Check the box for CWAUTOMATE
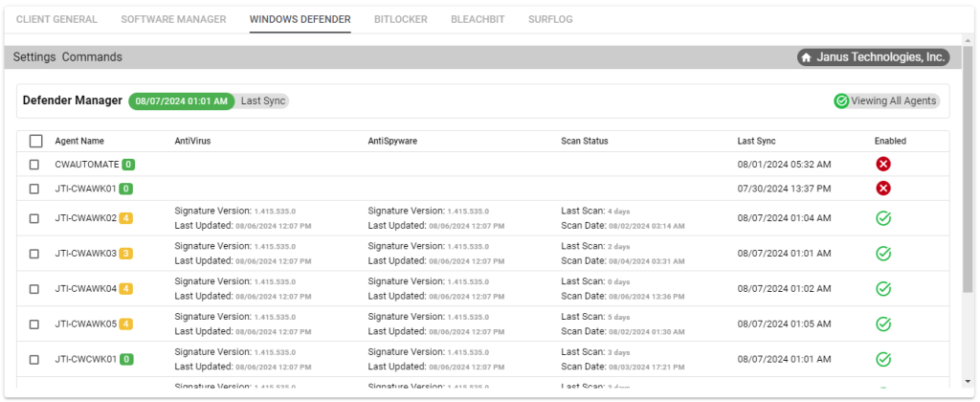This screenshot has width=980, height=402. tap(34, 165)
